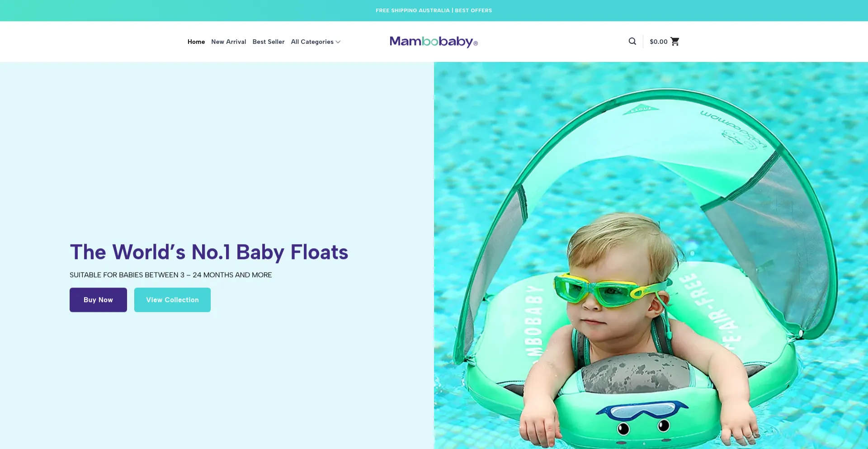The width and height of the screenshot is (868, 449).
Task: Go to the Home menu item
Action: tap(196, 42)
